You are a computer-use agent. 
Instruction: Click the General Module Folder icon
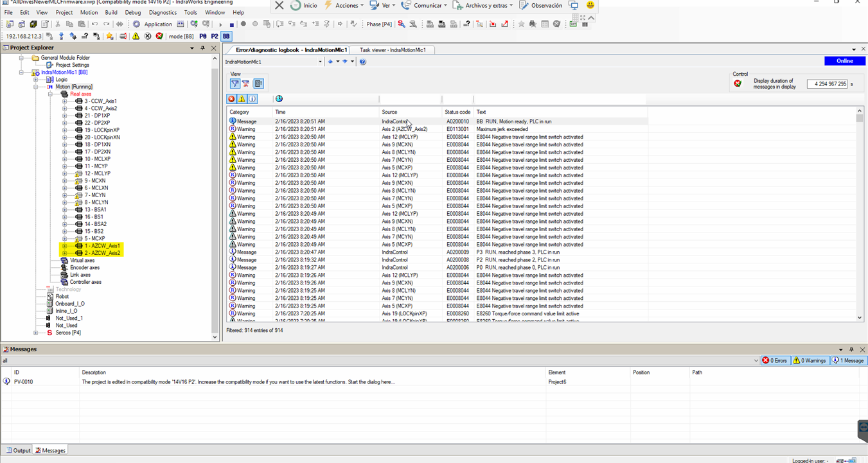35,58
